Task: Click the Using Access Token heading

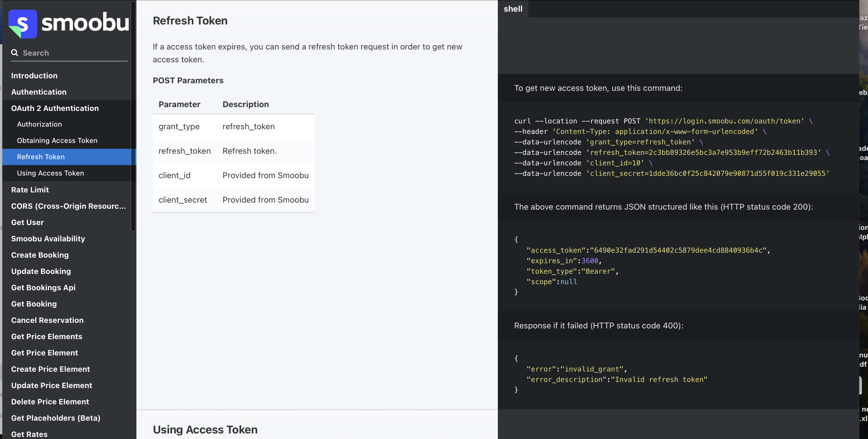Action: click(205, 430)
